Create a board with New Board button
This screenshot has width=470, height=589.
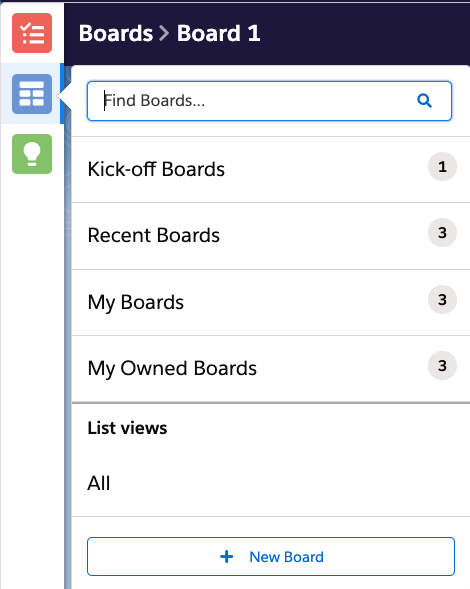click(271, 557)
